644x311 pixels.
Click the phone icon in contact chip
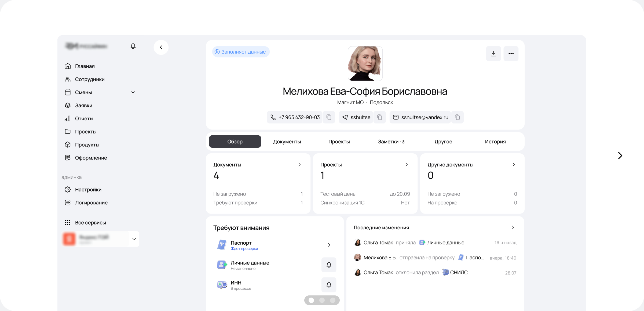point(273,117)
